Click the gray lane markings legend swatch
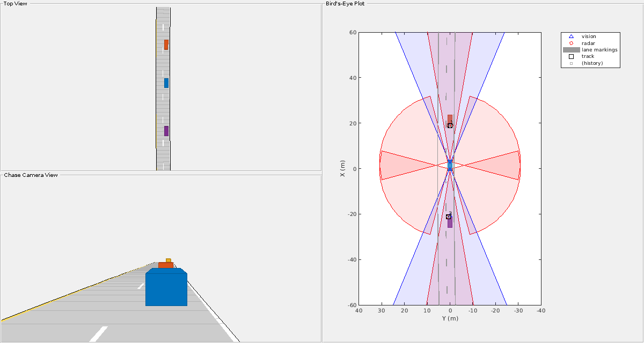This screenshot has width=644, height=343. click(571, 50)
